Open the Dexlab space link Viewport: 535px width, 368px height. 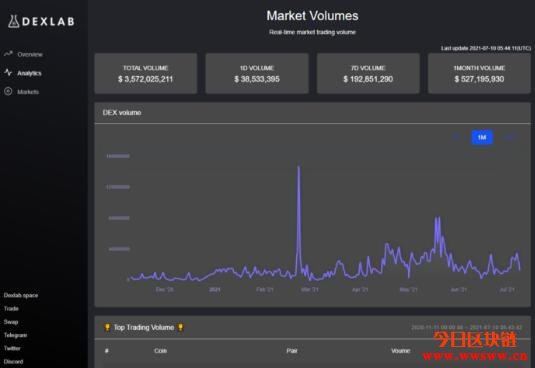click(x=21, y=295)
